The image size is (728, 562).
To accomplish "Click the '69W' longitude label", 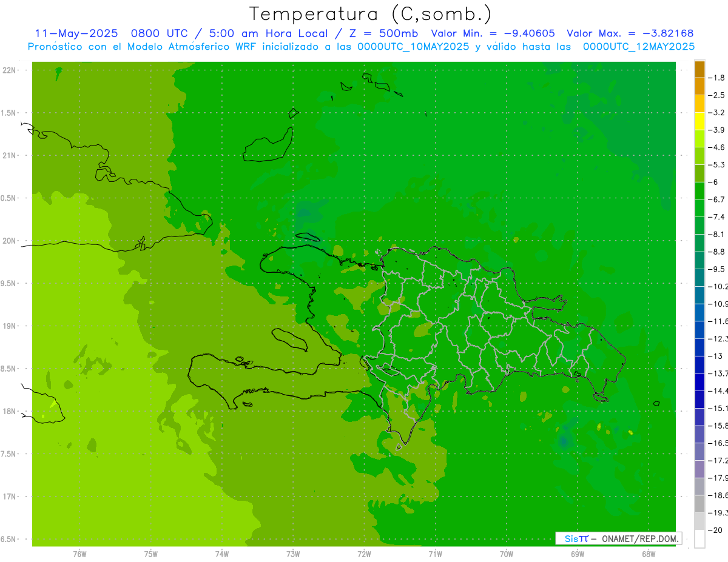I will click(x=578, y=554).
